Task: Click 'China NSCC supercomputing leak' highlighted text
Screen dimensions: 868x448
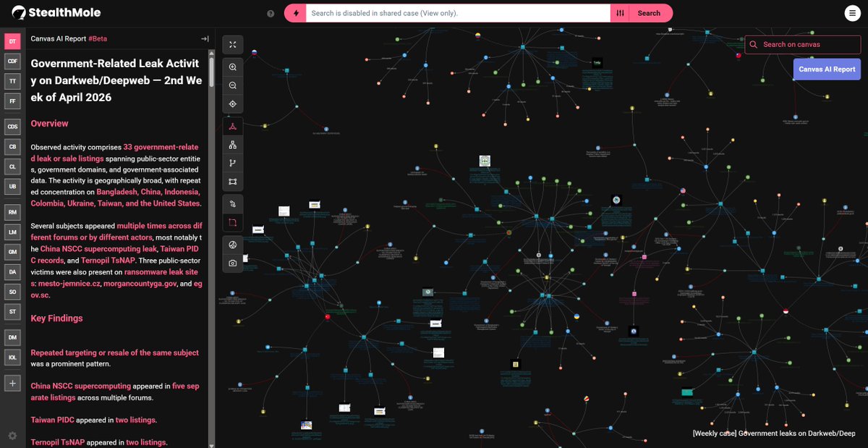Action: [x=98, y=249]
